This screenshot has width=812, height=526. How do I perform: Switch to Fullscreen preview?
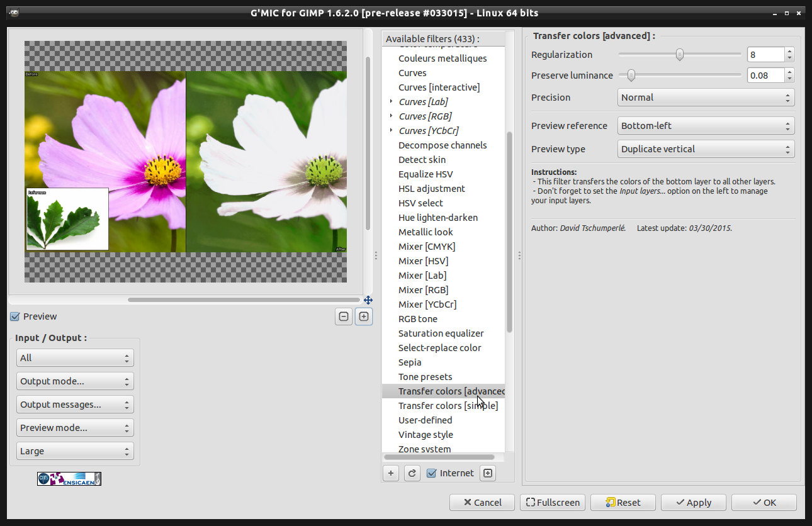(553, 502)
